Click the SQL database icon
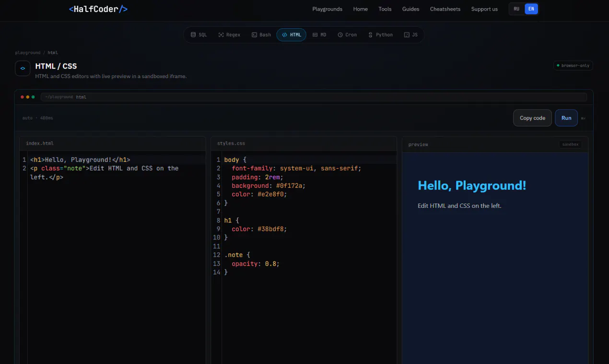This screenshot has width=609, height=364. [x=193, y=35]
